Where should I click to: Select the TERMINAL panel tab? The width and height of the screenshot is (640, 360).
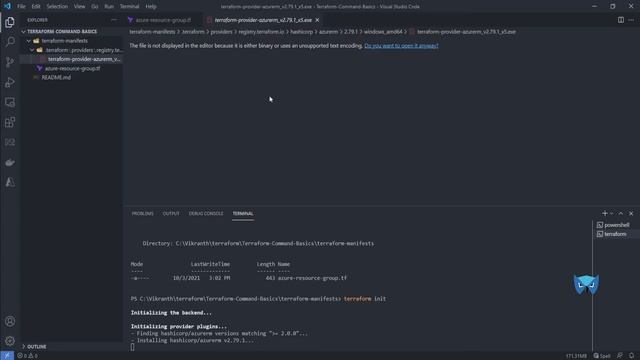[243, 213]
